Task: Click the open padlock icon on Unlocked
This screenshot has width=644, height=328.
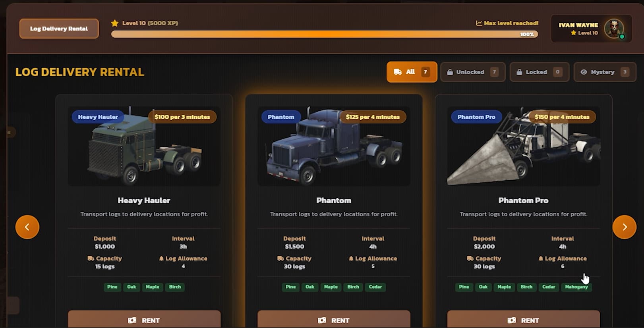Action: [450, 72]
